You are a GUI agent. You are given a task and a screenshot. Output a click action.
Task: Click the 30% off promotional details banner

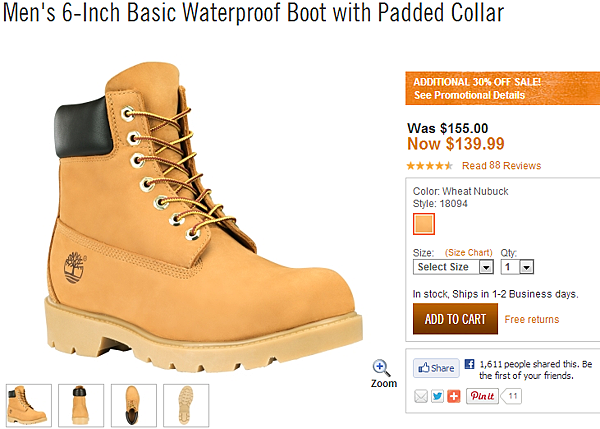coord(503,88)
